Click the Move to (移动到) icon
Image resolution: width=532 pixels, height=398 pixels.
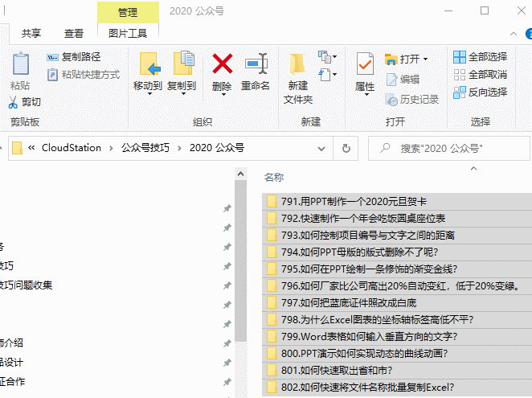click(x=149, y=64)
